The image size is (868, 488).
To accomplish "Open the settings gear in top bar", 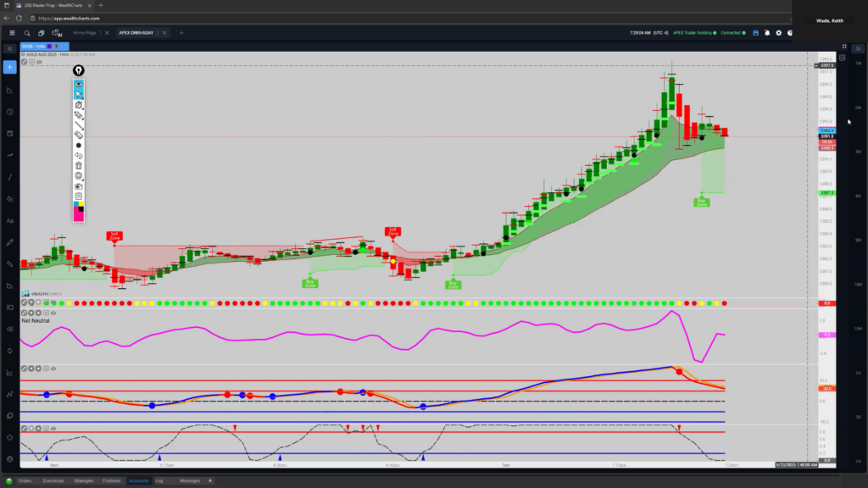I will [x=779, y=33].
